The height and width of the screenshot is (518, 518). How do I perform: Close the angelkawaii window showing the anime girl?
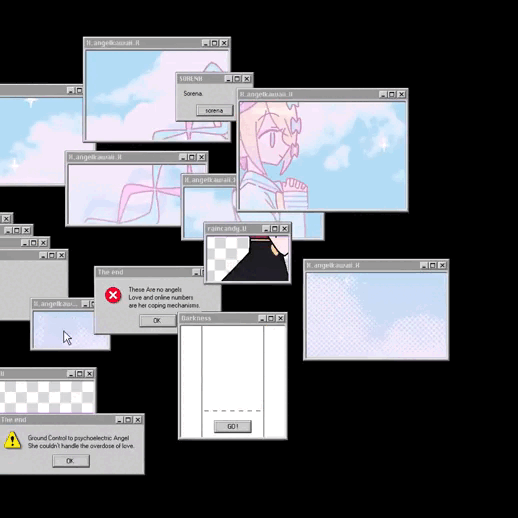click(x=402, y=95)
